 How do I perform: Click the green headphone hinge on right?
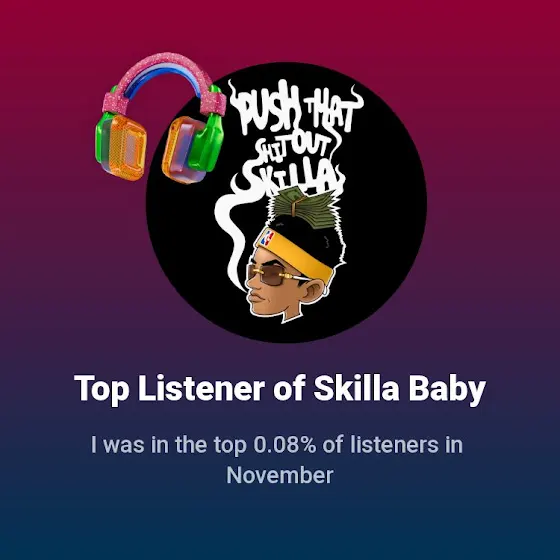[209, 139]
